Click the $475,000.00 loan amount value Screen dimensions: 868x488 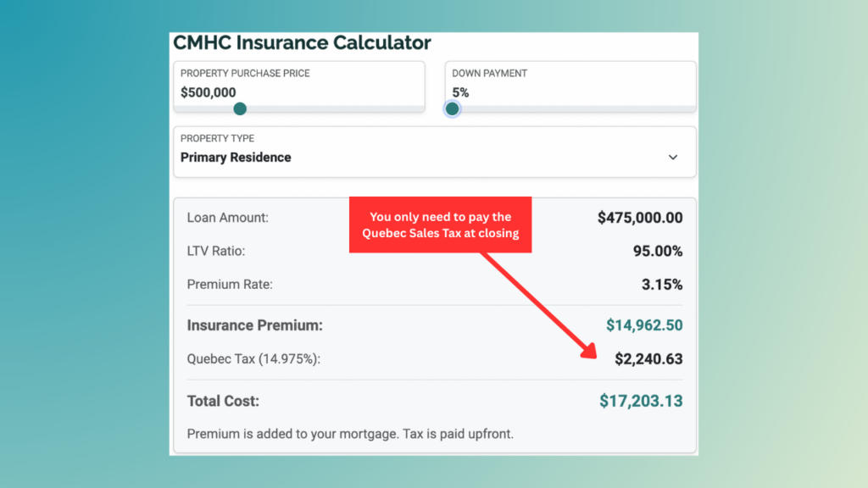pyautogui.click(x=640, y=218)
